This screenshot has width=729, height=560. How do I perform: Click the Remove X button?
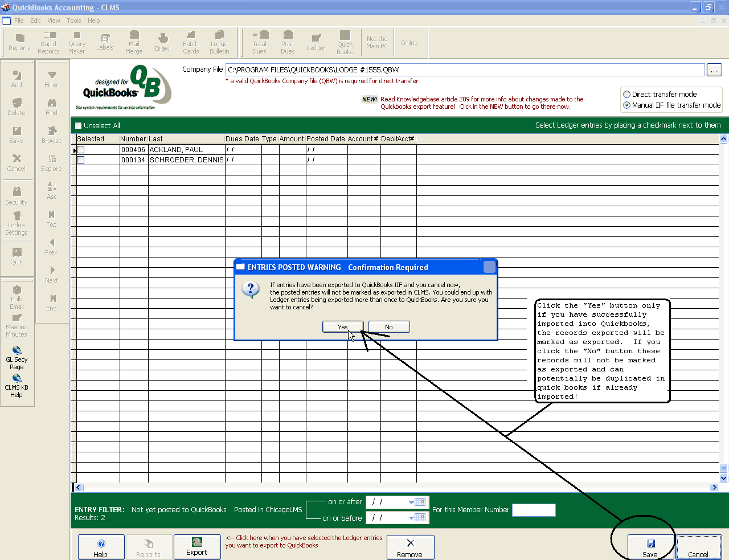410,547
